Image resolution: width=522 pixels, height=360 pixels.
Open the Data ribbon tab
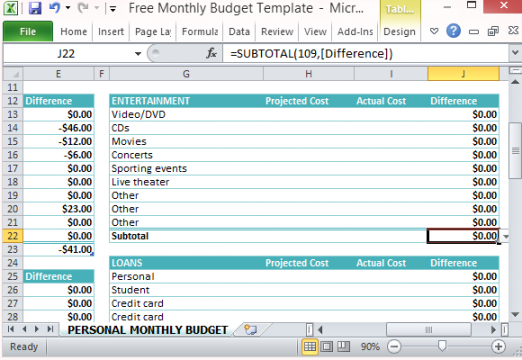(239, 32)
